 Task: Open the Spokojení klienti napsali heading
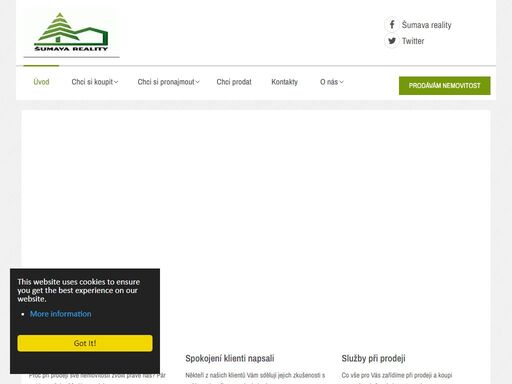coord(230,359)
